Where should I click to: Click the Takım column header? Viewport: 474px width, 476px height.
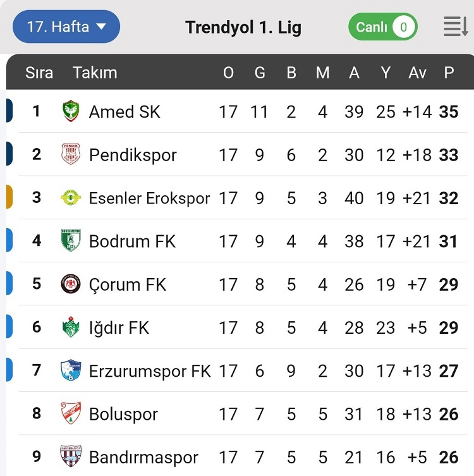point(95,73)
